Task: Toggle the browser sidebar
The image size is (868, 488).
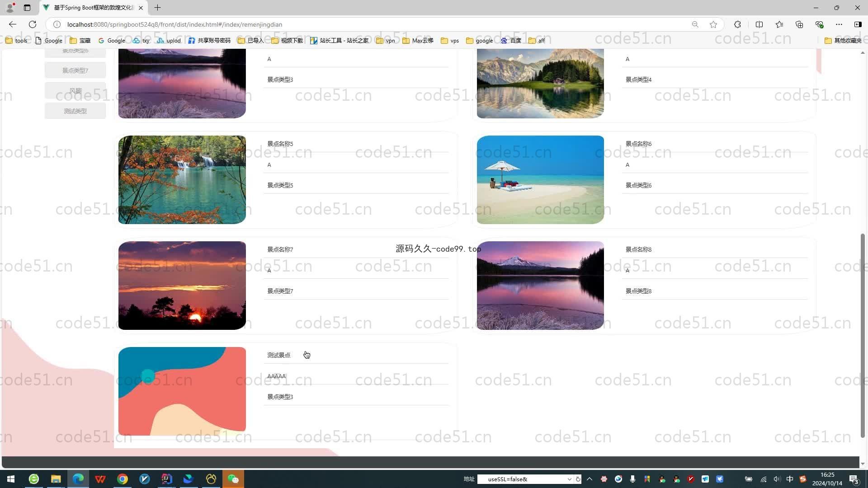Action: [858, 24]
